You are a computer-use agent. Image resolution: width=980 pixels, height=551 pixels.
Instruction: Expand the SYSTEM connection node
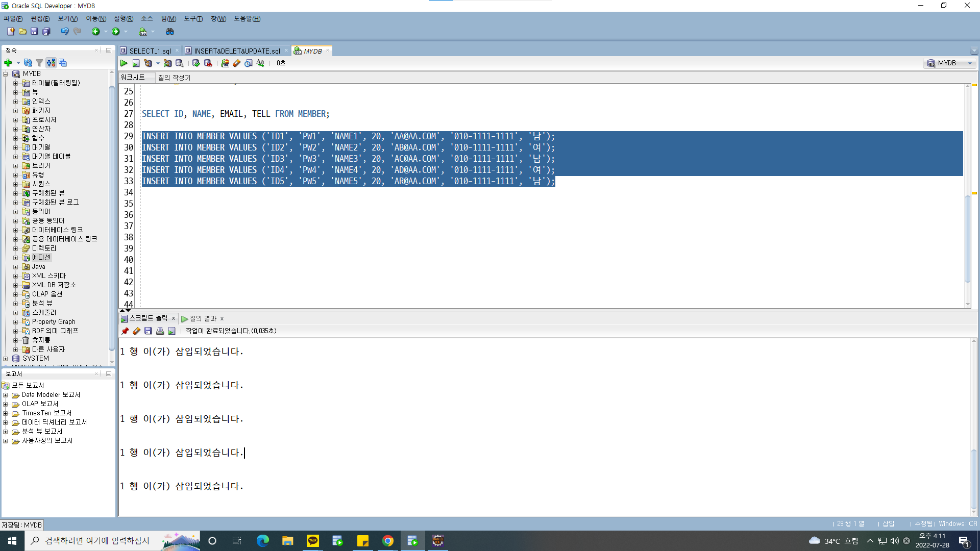(6, 359)
